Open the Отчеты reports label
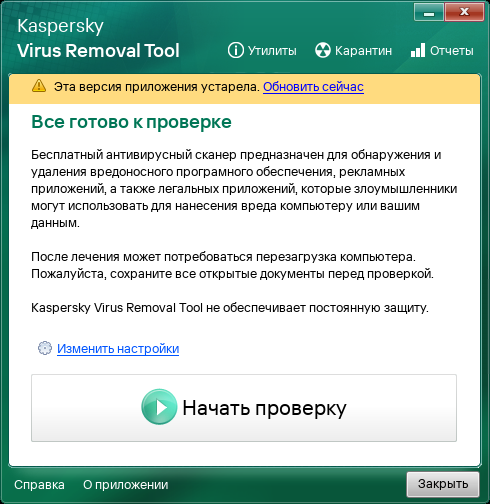Viewport: 490px width, 504px height. (x=452, y=51)
